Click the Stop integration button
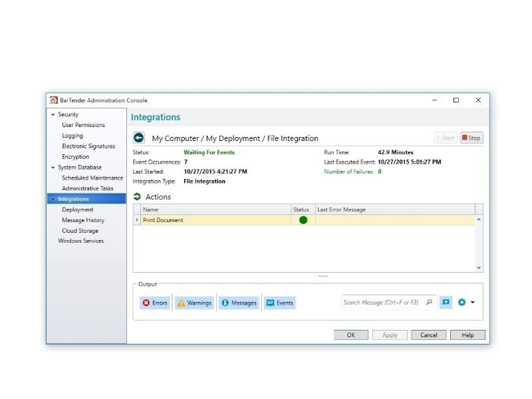The width and height of the screenshot is (532, 399). 471,138
